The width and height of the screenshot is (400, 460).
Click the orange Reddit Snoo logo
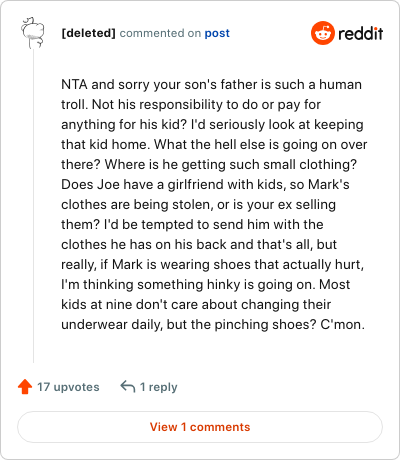pos(322,33)
